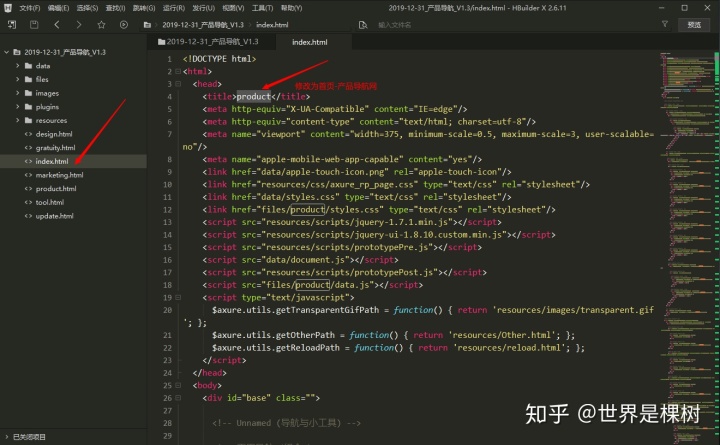This screenshot has height=445, width=720.
Task: Click the product.html file icon
Action: click(28, 189)
